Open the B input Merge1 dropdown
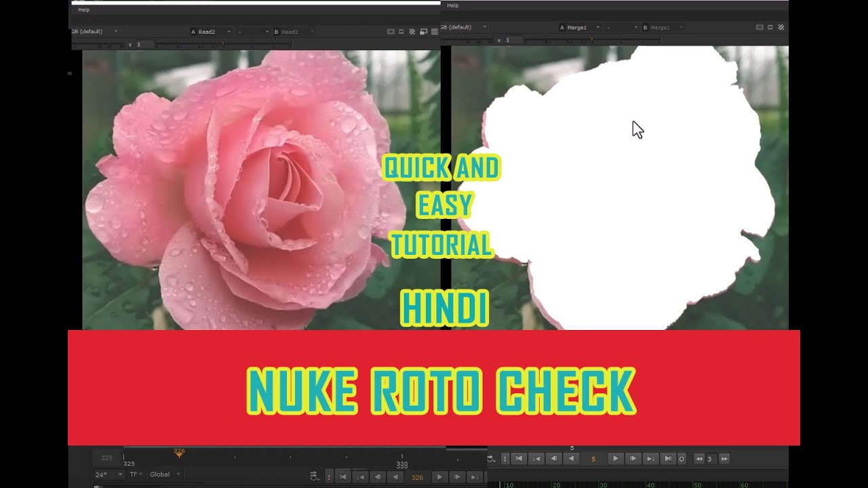 [x=663, y=27]
